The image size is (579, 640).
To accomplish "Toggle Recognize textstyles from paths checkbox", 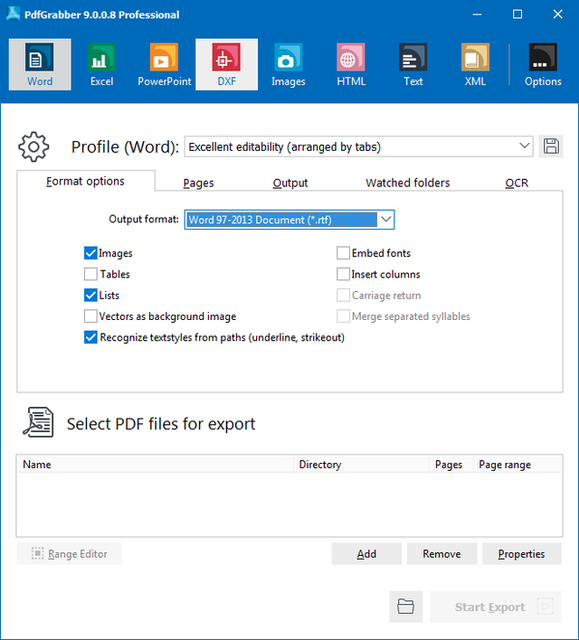I will tap(91, 338).
